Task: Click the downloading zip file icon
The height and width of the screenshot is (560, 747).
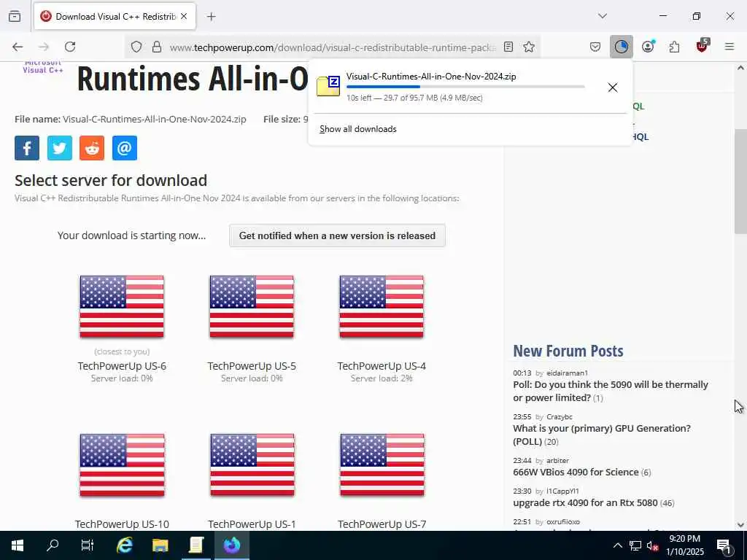Action: coord(328,86)
